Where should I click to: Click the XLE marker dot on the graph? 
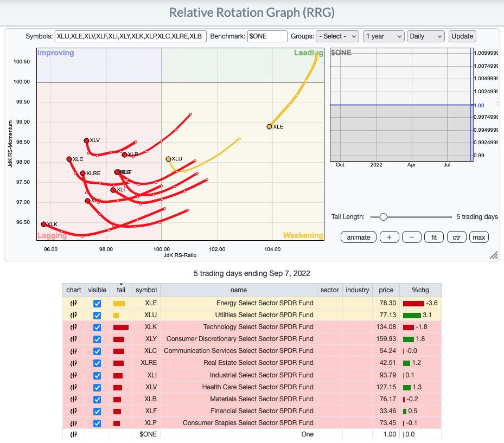[x=269, y=126]
